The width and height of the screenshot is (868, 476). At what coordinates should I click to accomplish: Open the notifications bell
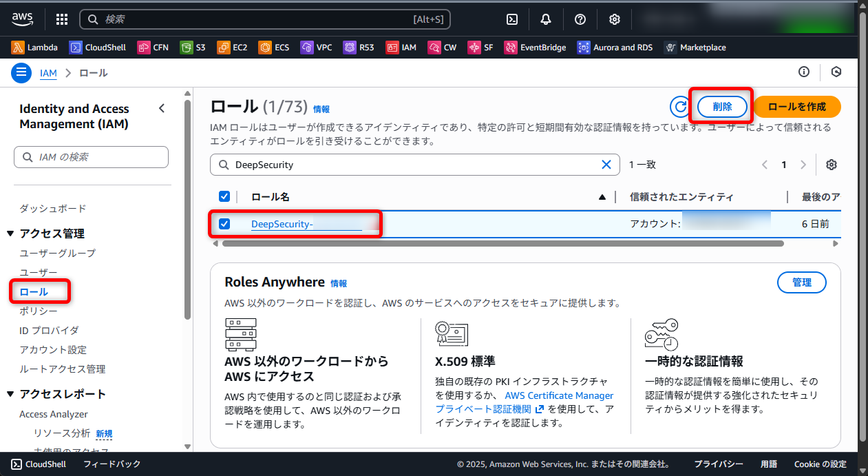point(546,19)
